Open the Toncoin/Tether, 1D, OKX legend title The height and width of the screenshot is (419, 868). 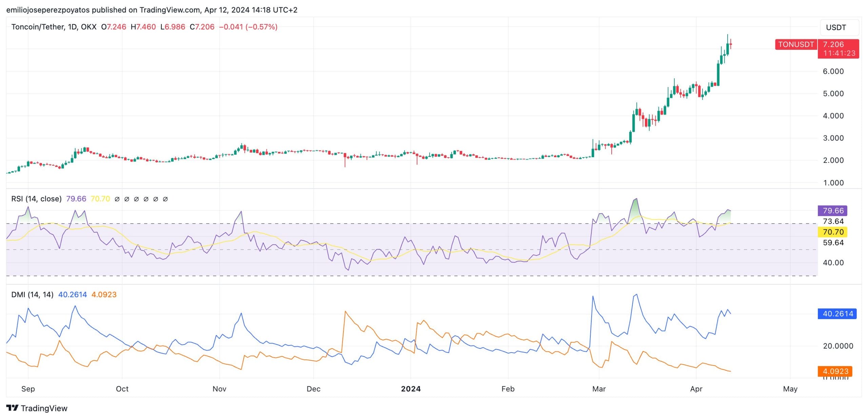click(54, 27)
